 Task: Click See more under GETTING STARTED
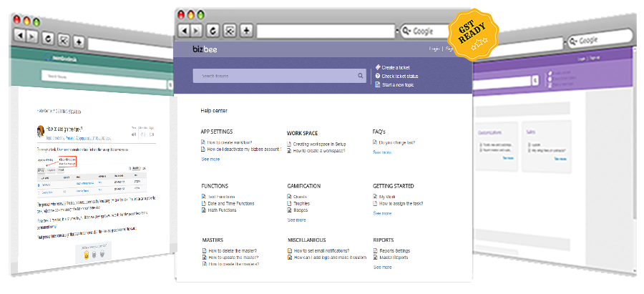point(382,213)
